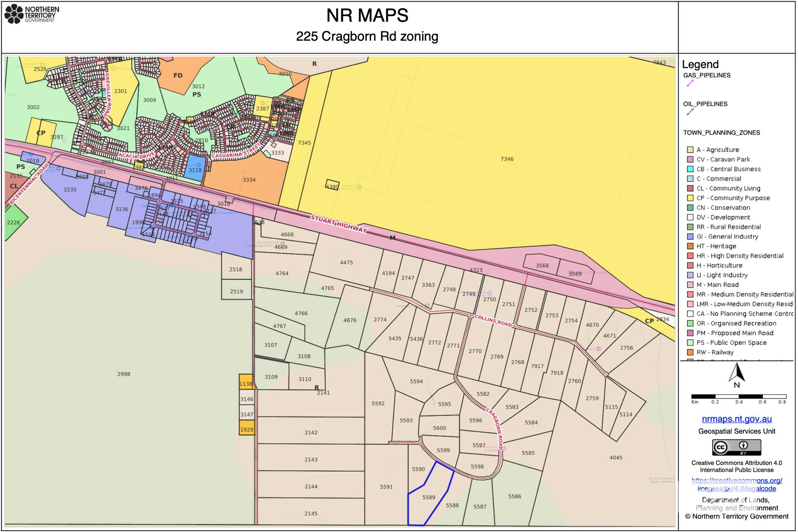
Task: Click the Creative Commons BY license badge
Action: coord(736,448)
